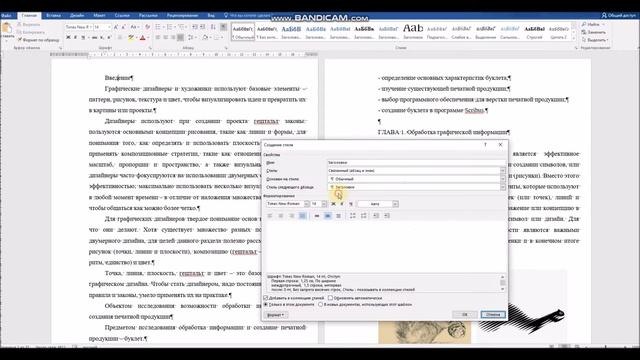Switch to the View ribbon tab

click(x=211, y=16)
